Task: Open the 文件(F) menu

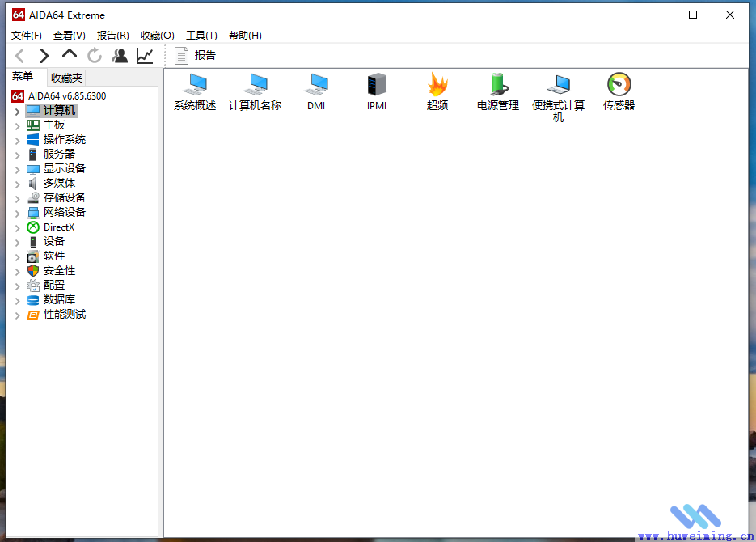Action: pos(27,36)
